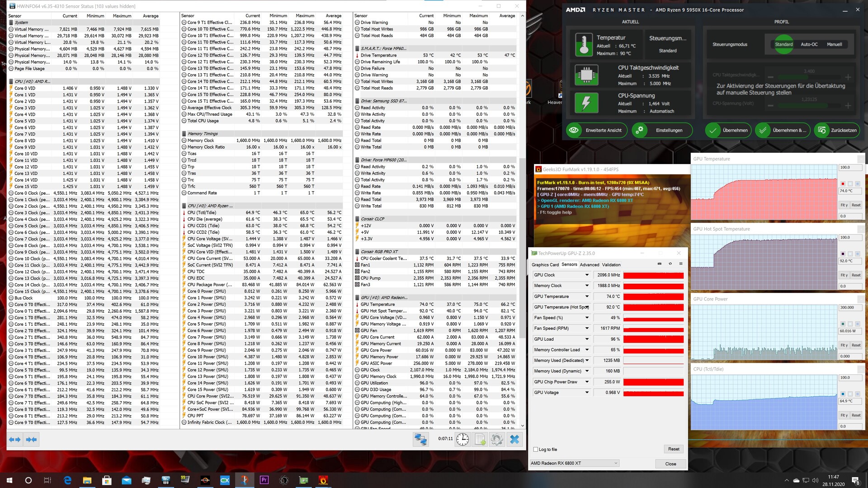This screenshot has height=488, width=868.
Task: Click the red GPU Temperature graph color swatch
Action: pos(843,184)
